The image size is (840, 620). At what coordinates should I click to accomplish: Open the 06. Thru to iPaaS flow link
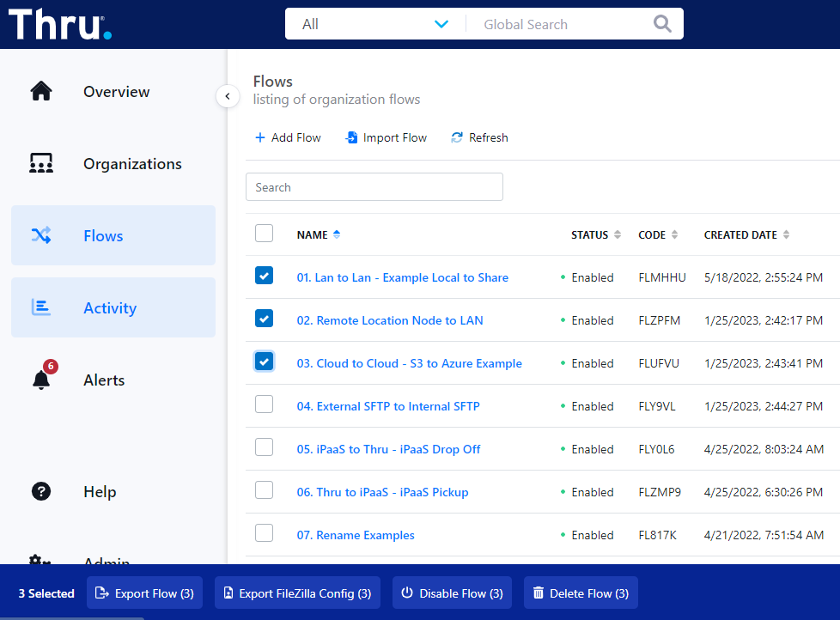(x=382, y=492)
